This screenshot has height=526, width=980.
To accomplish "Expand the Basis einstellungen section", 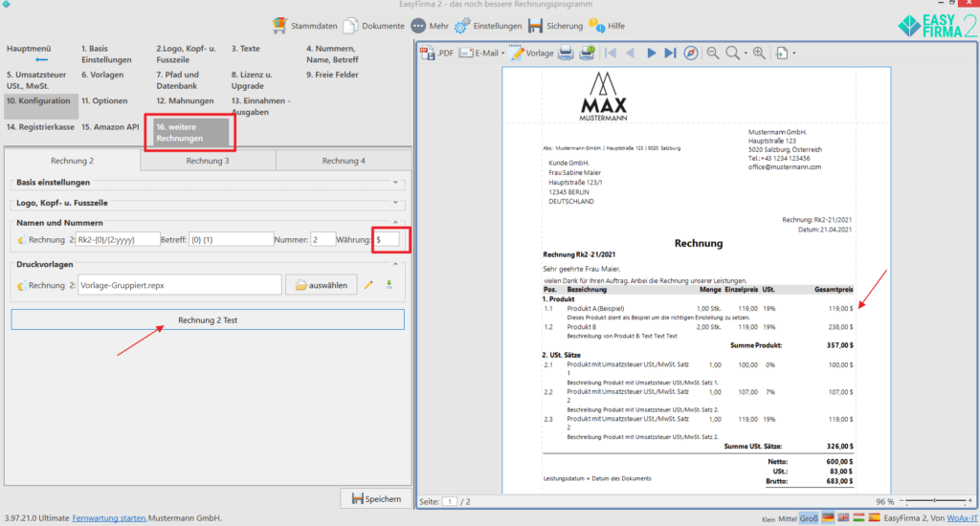I will (x=396, y=182).
